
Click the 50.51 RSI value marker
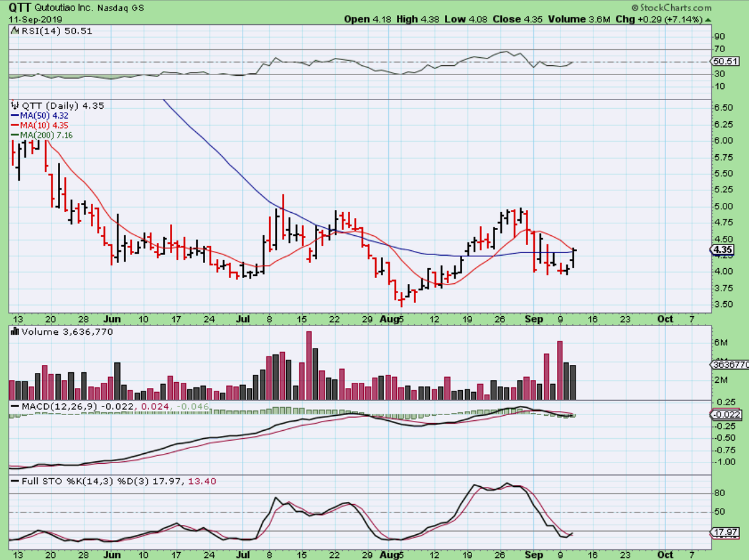pos(723,62)
